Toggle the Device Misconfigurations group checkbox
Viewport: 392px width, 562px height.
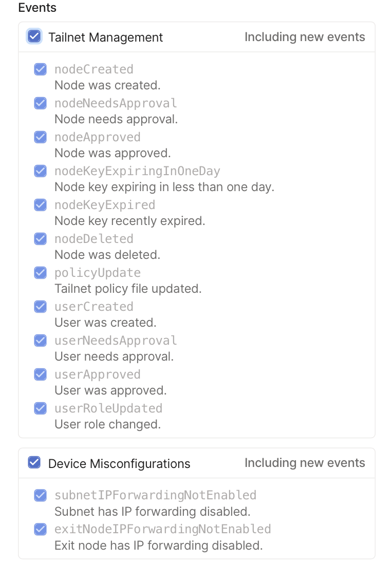pos(34,463)
